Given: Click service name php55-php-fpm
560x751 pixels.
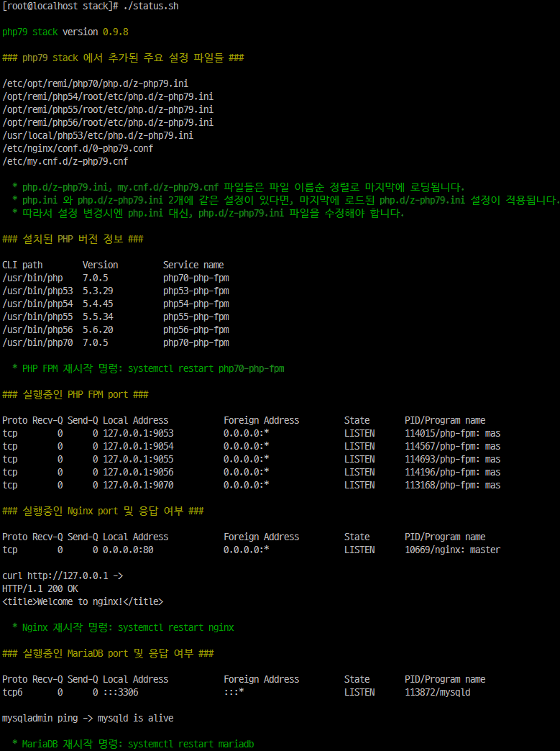Looking at the screenshot, I should click(x=196, y=317).
